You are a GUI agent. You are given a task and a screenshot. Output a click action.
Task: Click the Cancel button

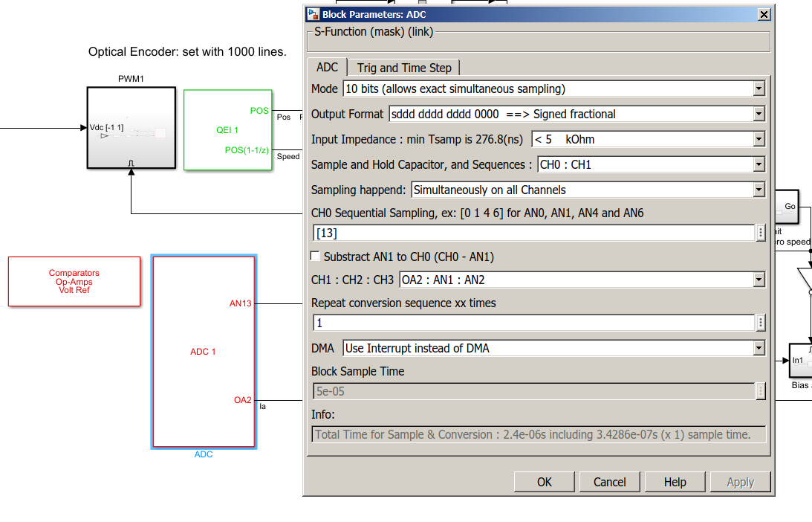tap(609, 482)
